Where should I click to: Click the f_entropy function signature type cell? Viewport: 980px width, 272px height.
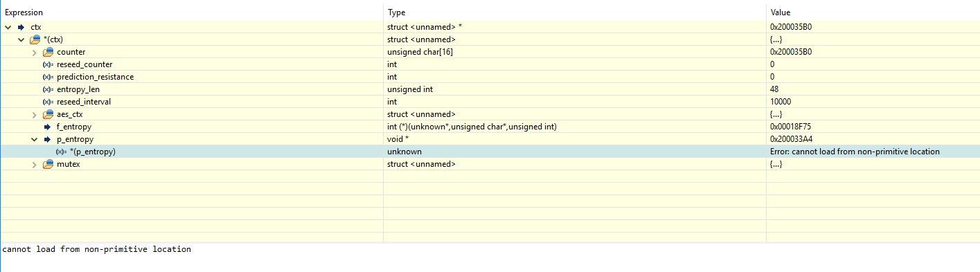(x=472, y=127)
